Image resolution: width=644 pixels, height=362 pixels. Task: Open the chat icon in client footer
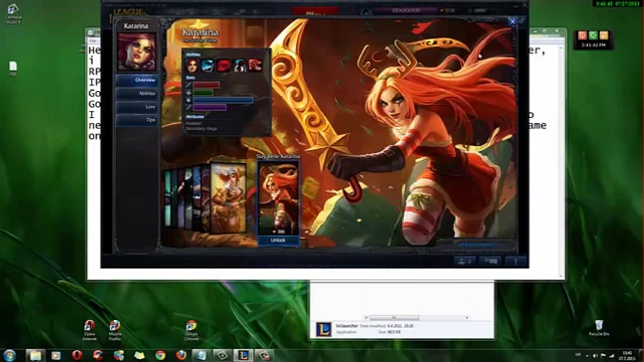pos(490,261)
